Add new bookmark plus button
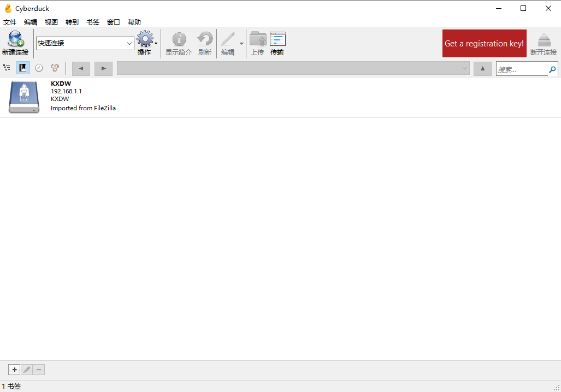 point(14,370)
